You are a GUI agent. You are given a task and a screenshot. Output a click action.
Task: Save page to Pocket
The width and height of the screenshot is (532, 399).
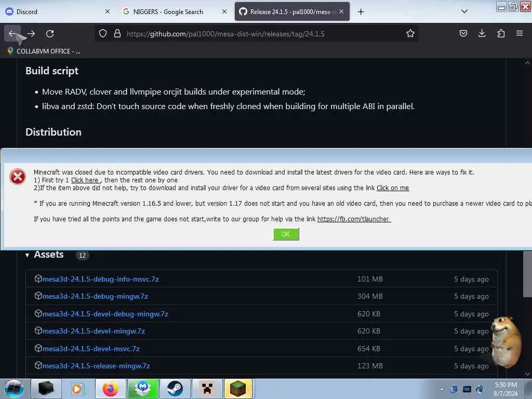pos(463,33)
